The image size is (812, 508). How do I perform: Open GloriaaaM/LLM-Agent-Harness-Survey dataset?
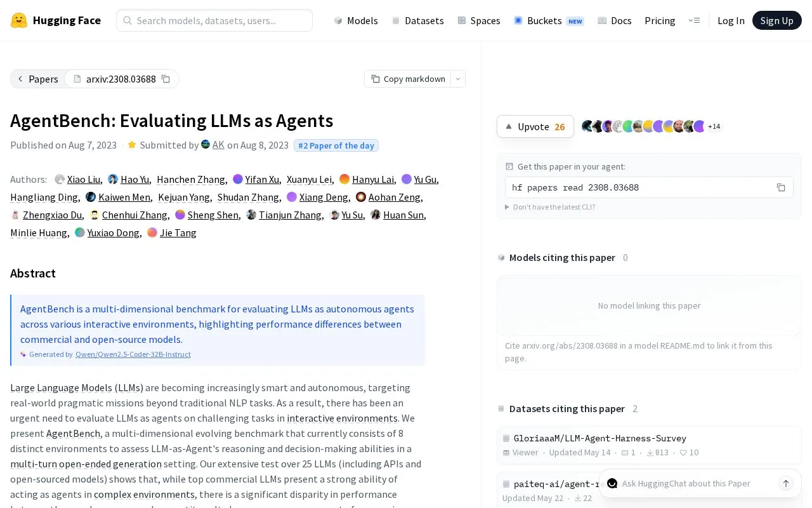(x=600, y=438)
